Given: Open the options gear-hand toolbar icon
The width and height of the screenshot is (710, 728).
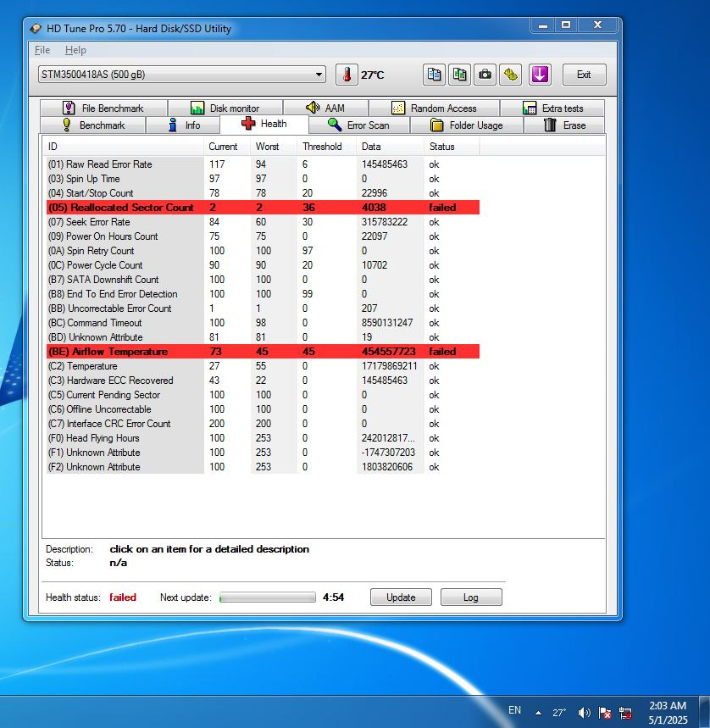Looking at the screenshot, I should 510,75.
